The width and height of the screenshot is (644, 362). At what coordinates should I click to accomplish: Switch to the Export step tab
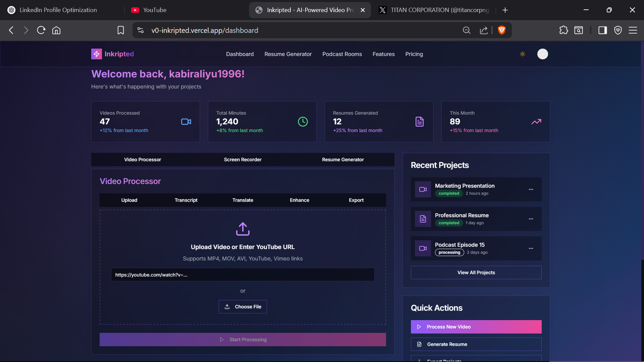coord(356,200)
